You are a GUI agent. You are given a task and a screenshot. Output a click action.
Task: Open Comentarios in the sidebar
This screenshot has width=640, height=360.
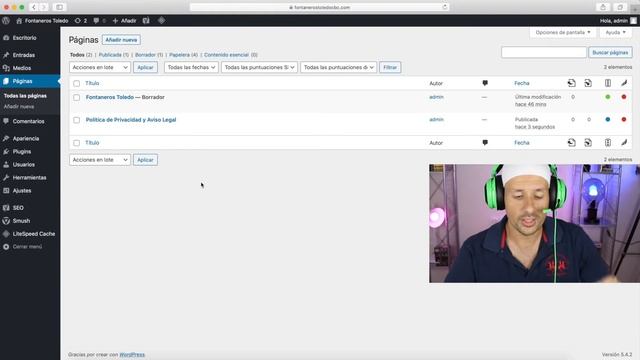pos(30,121)
